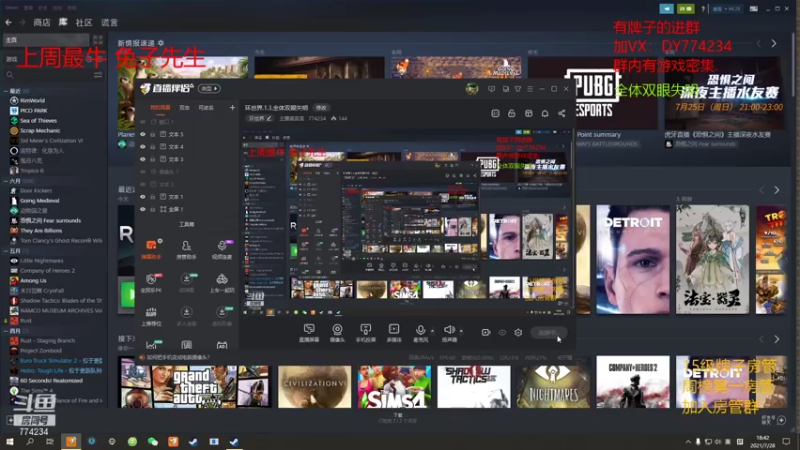Image resolution: width=800 pixels, height=450 pixels.
Task: Open Detroit game cover in library
Action: pyautogui.click(x=633, y=259)
